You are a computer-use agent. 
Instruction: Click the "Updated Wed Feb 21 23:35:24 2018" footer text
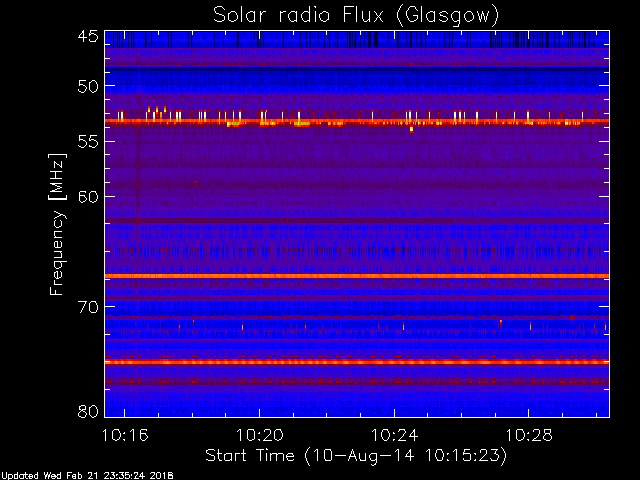coord(87,476)
